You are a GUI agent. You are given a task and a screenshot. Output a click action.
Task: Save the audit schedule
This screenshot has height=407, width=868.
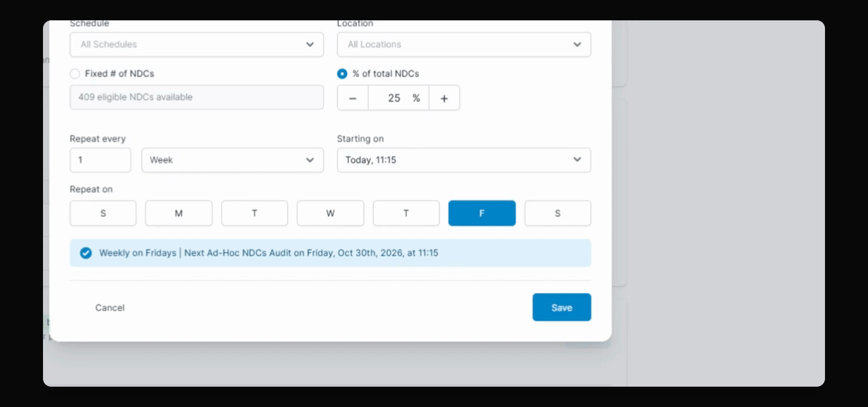click(x=562, y=307)
